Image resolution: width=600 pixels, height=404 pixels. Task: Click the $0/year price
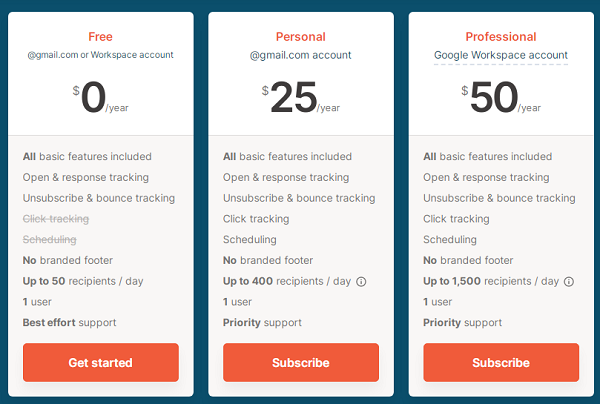point(101,97)
